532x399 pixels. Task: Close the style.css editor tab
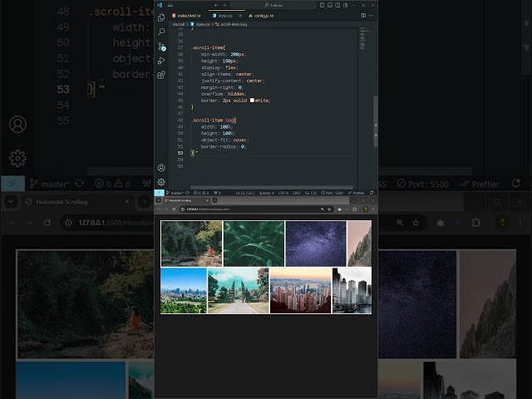pos(240,16)
